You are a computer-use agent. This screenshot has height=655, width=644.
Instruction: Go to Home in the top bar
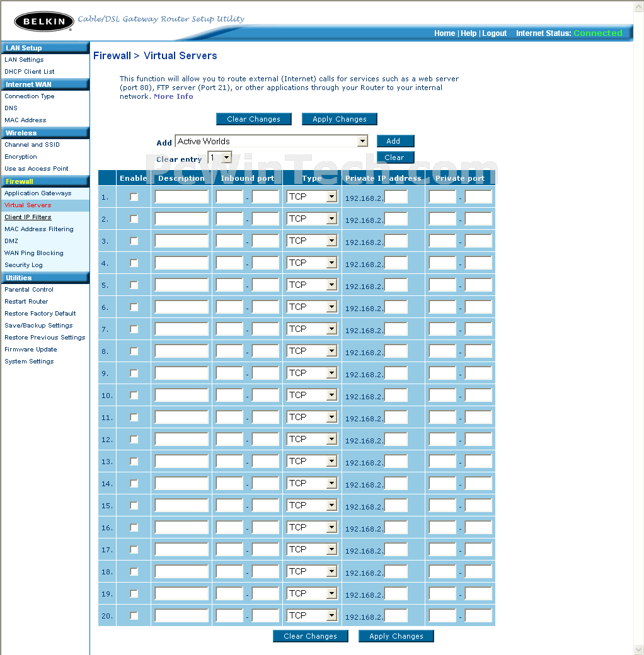click(x=444, y=33)
